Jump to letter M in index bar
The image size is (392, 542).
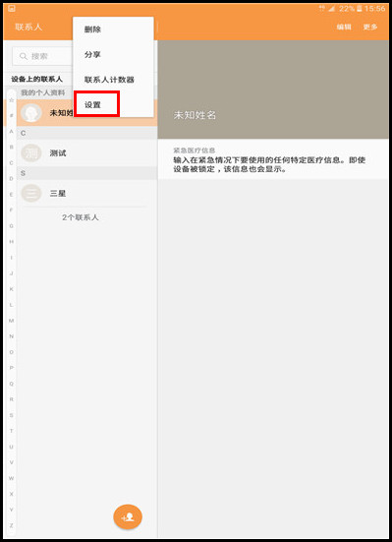point(12,321)
